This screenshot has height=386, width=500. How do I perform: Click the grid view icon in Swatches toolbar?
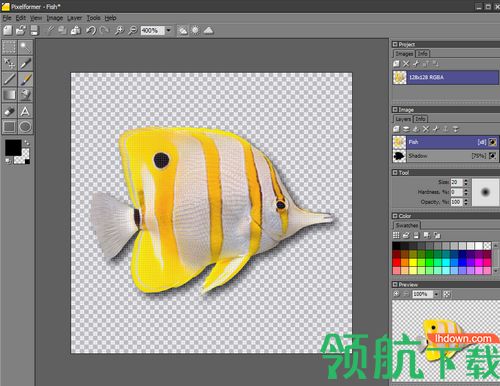pos(396,235)
